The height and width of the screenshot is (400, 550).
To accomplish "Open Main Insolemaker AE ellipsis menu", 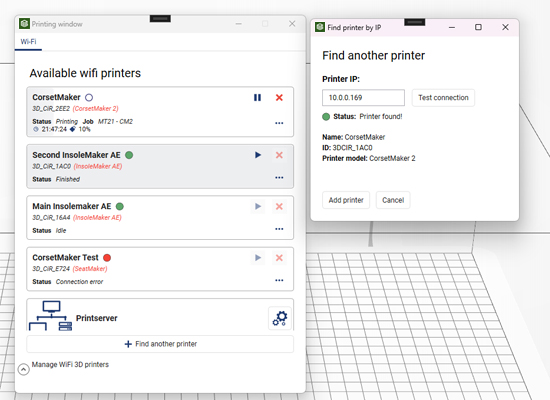I will click(279, 229).
